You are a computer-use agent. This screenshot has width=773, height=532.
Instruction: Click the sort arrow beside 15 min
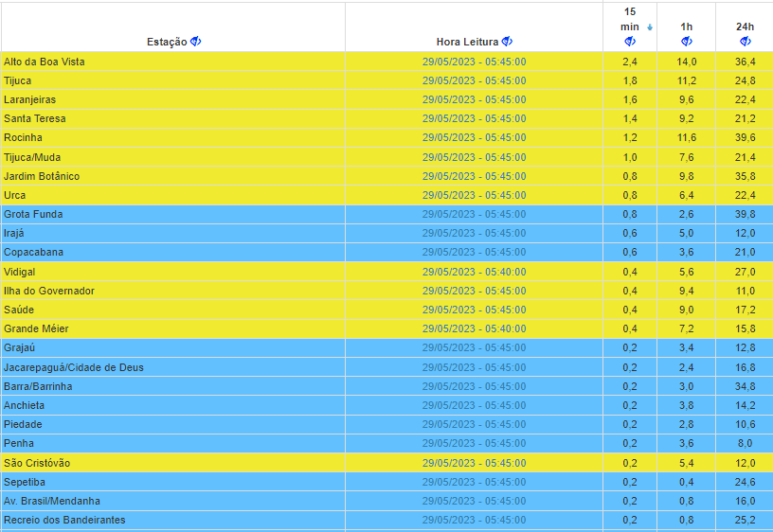pyautogui.click(x=650, y=27)
